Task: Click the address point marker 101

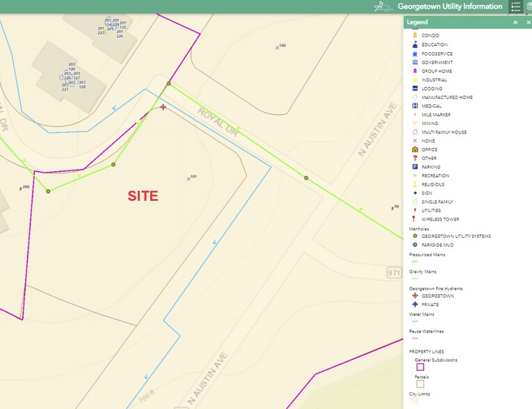Action: coord(188,179)
